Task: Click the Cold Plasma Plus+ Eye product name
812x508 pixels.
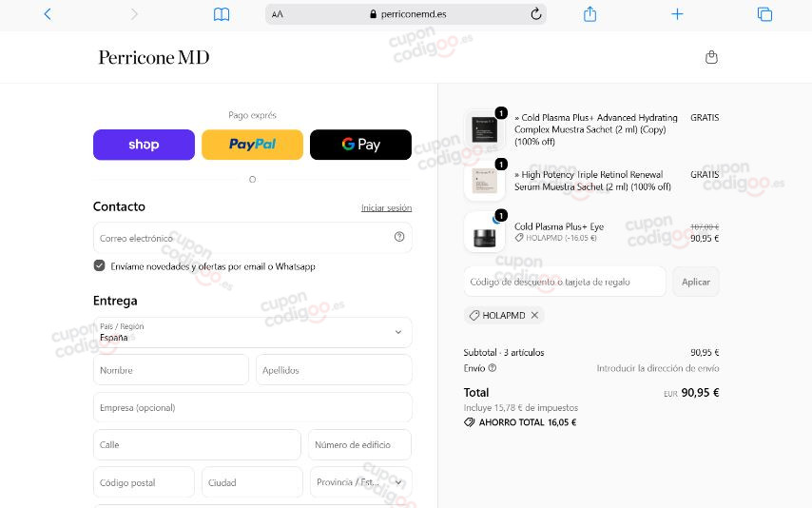Action: [x=559, y=226]
